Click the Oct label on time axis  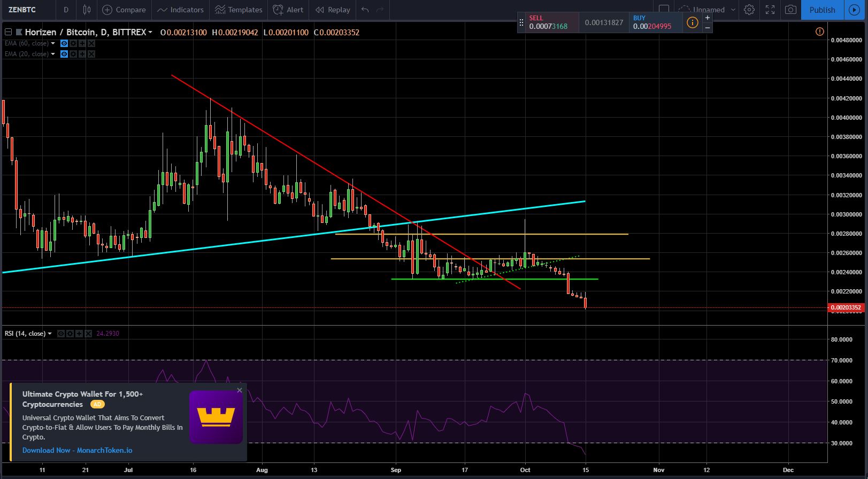[x=525, y=470]
